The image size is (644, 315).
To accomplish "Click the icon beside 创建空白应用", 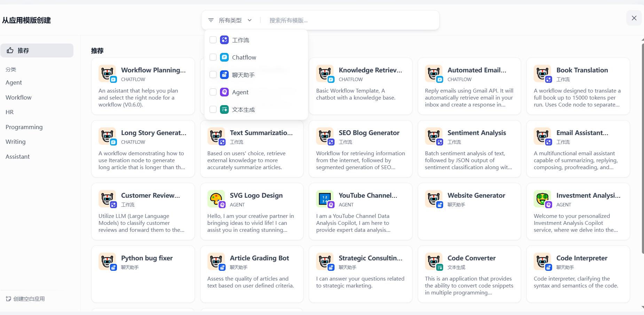I will [8, 299].
